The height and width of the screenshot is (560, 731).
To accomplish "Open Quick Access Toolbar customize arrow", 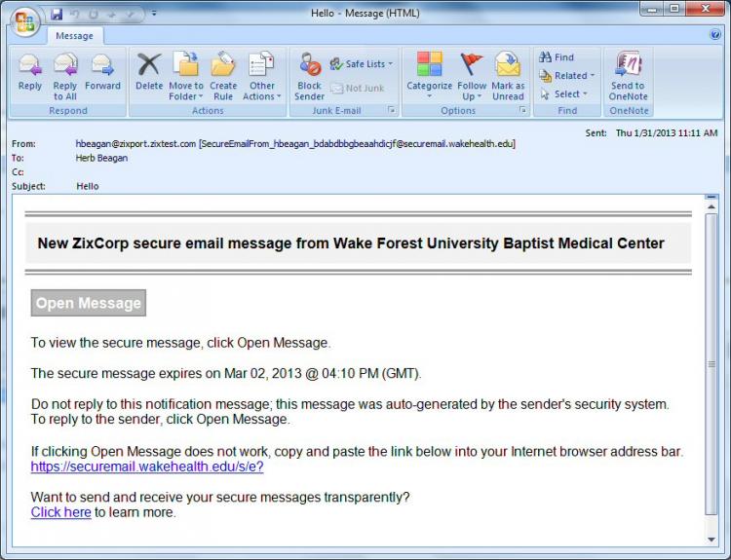I will click(x=154, y=14).
